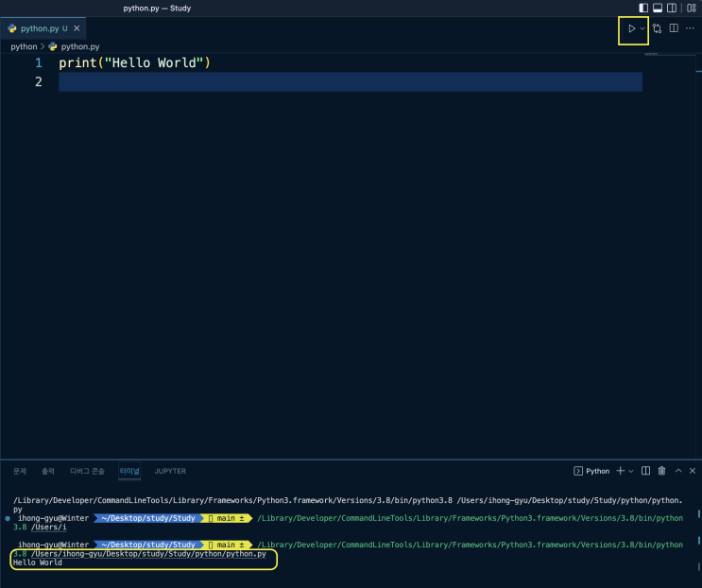The image size is (702, 588).
Task: Toggle the bottom panel layout icon
Action: click(x=658, y=8)
